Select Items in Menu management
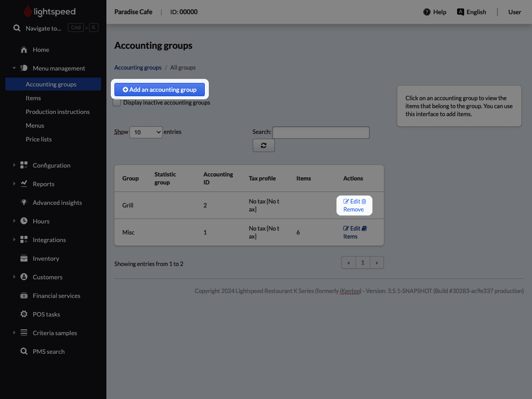 click(x=33, y=98)
